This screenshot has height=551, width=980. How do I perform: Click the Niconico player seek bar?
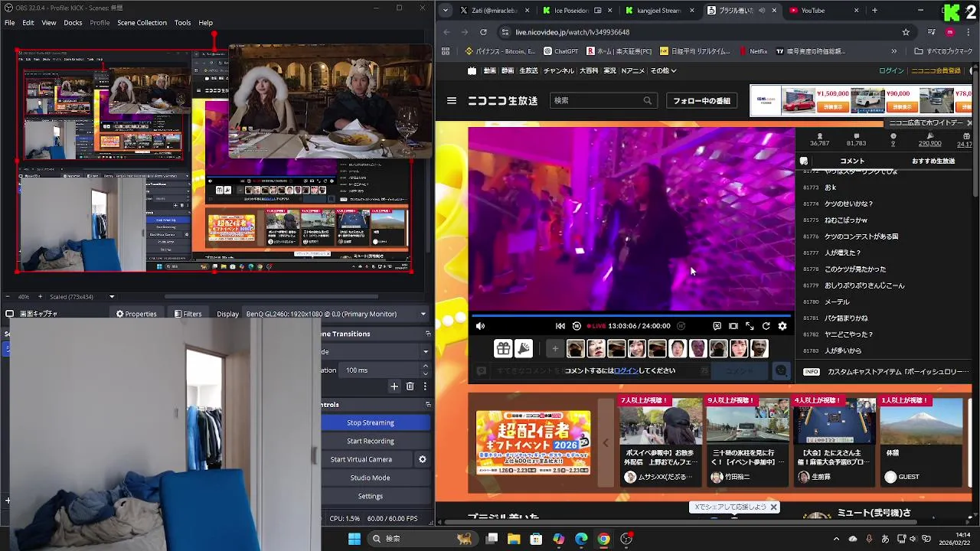click(x=632, y=315)
